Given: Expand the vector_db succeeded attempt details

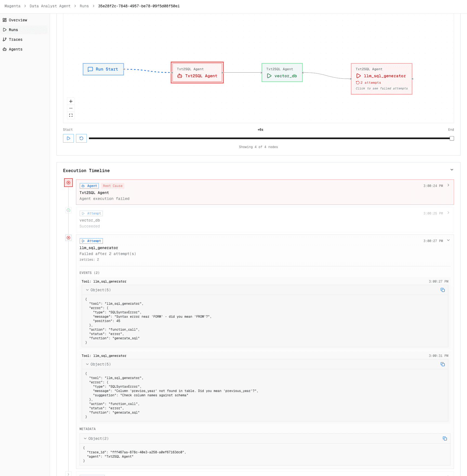Looking at the screenshot, I should (x=448, y=213).
